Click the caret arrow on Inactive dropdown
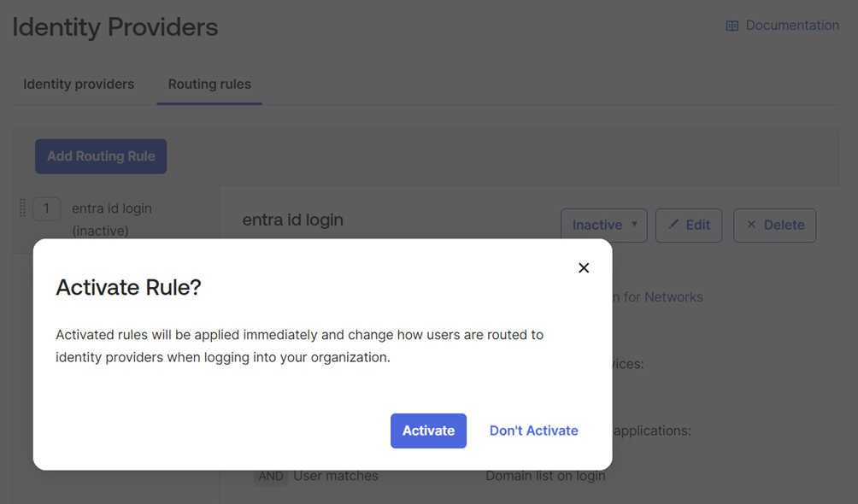The image size is (858, 504). (x=634, y=225)
